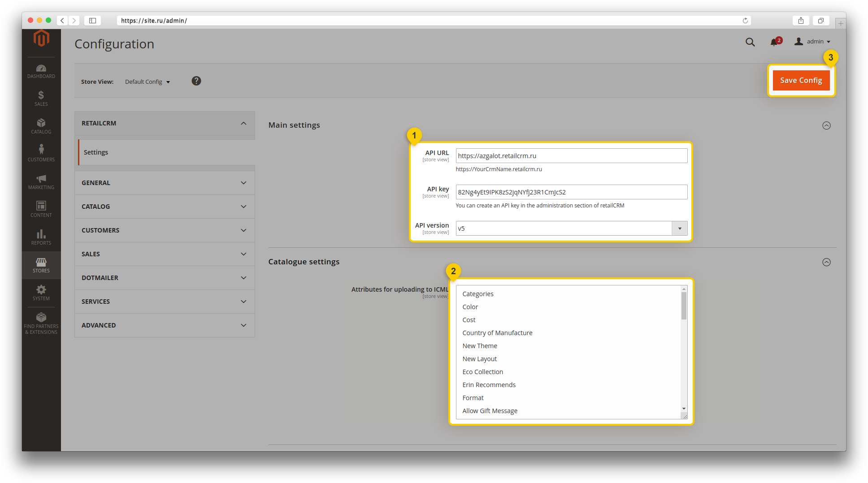Image resolution: width=868 pixels, height=483 pixels.
Task: Go back with browser back arrow
Action: [62, 21]
